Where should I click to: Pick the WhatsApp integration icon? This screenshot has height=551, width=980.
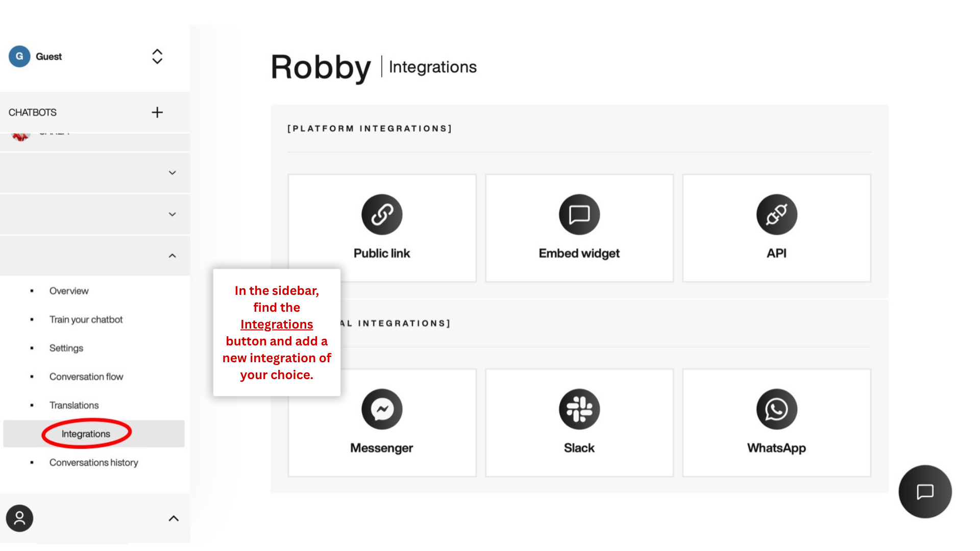pyautogui.click(x=776, y=409)
